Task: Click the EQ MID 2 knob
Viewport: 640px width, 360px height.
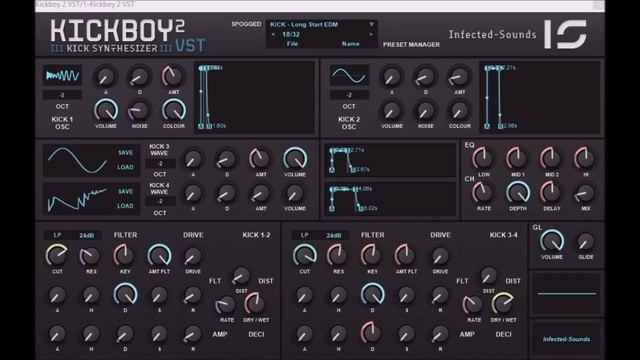Action: pyautogui.click(x=551, y=158)
